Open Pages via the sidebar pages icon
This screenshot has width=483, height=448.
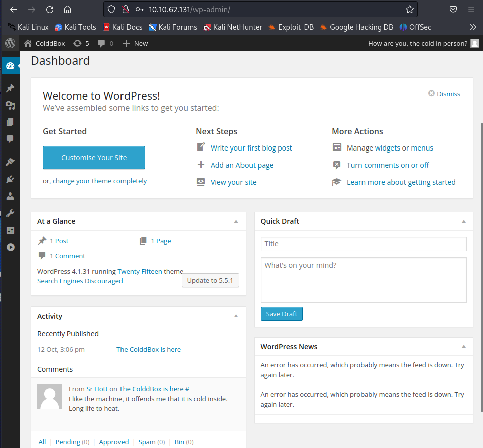tap(10, 122)
